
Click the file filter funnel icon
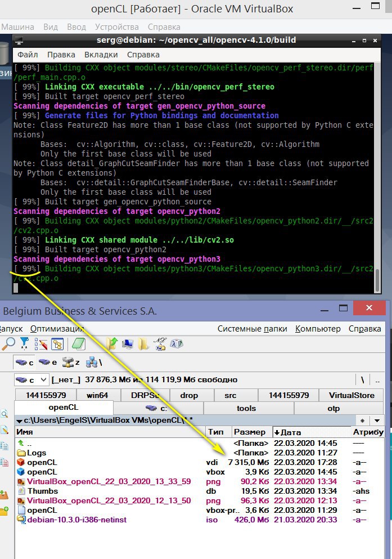24,343
